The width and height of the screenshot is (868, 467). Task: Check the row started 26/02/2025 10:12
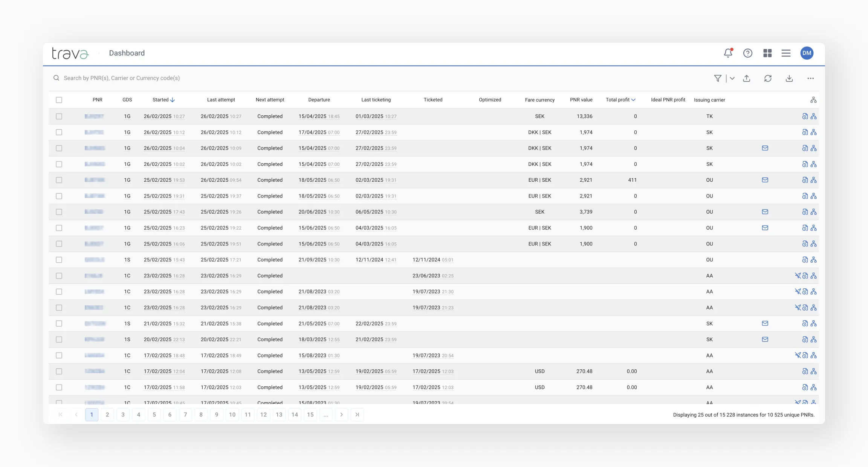point(59,132)
